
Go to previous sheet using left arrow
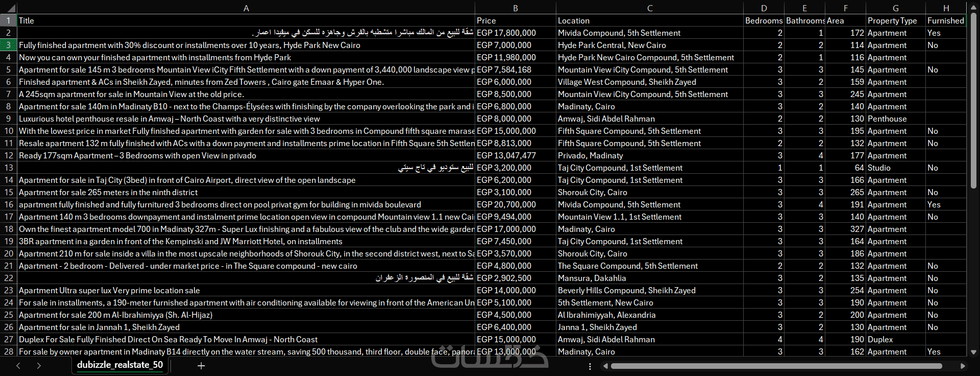tap(18, 366)
